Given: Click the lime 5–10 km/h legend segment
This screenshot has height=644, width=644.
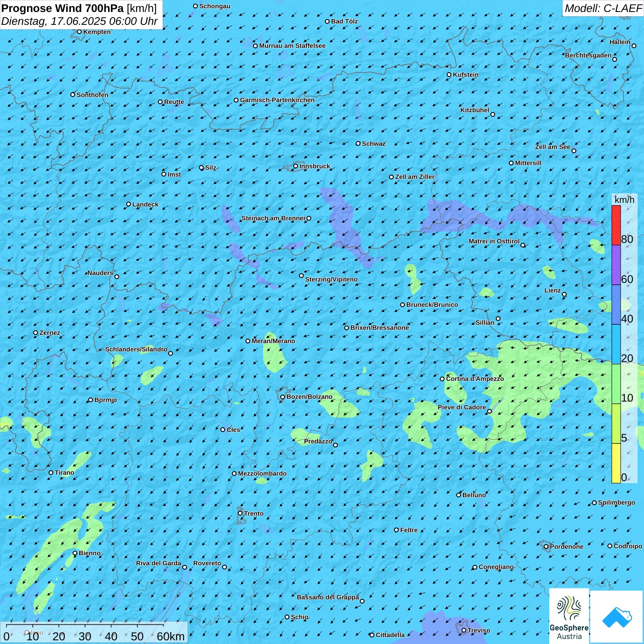Looking at the screenshot, I should (x=616, y=424).
